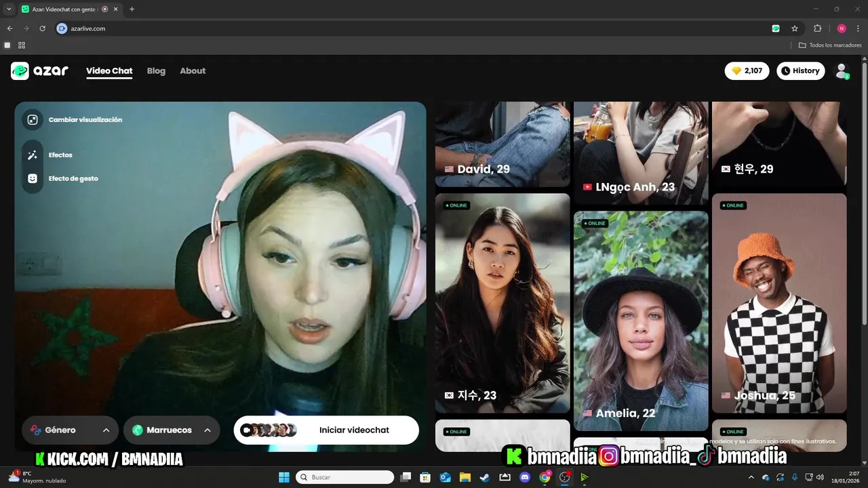Open the Efectos magic wand icon
The image size is (868, 488).
click(x=32, y=155)
